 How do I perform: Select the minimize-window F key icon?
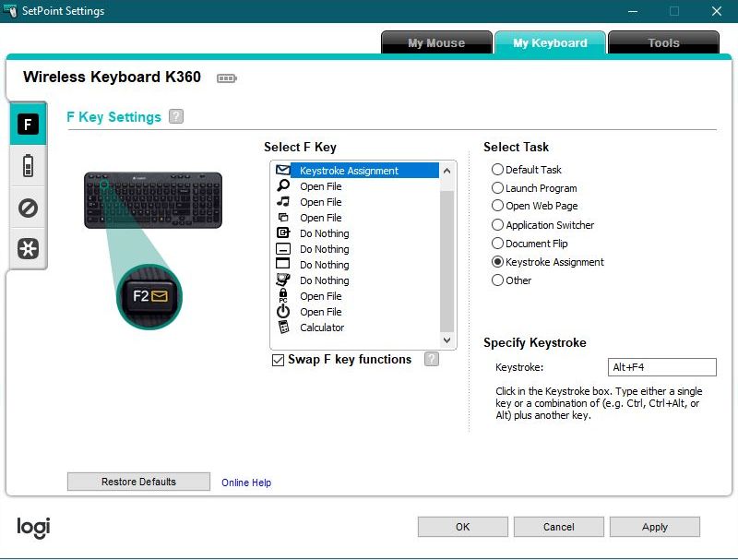(283, 248)
